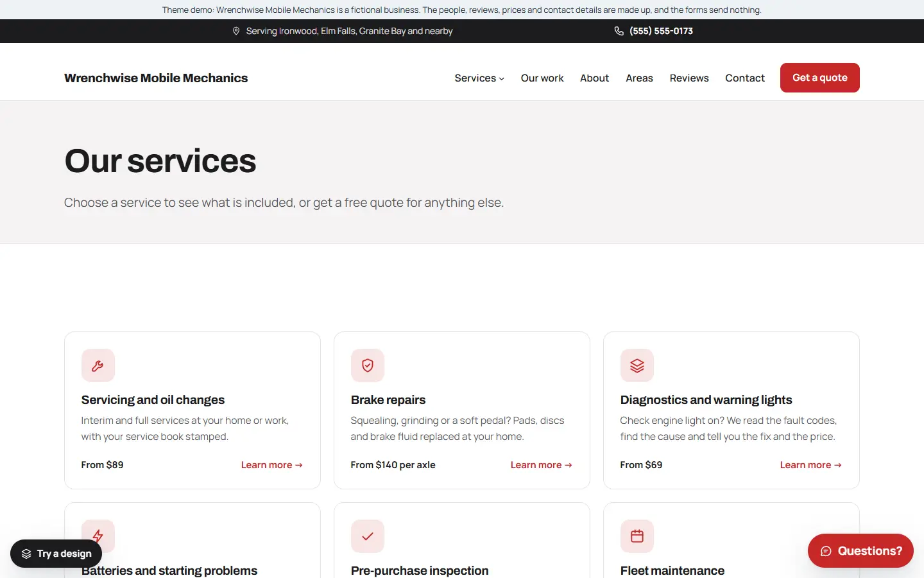Click the Get a quote button
This screenshot has width=924, height=578.
[820, 78]
